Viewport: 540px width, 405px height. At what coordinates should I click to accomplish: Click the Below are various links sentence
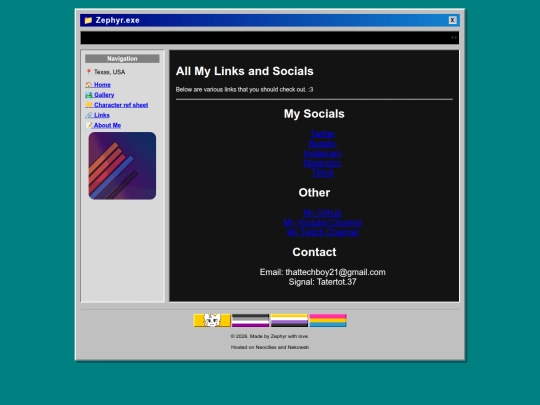coord(245,90)
